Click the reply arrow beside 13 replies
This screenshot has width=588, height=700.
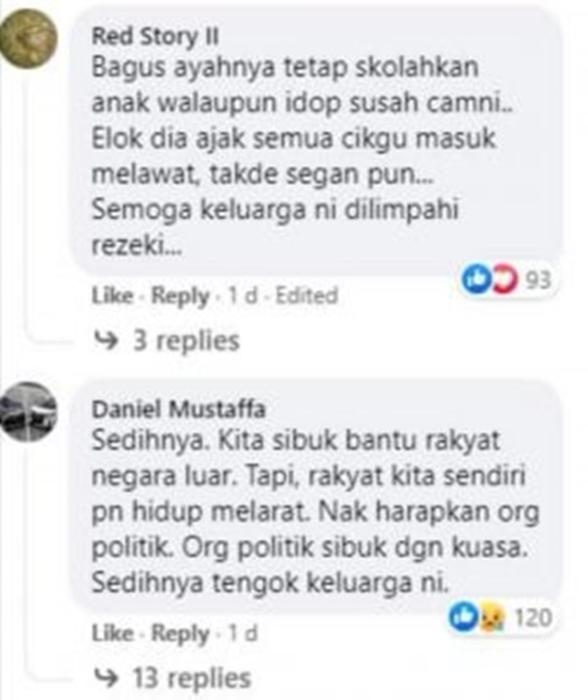pos(106,678)
